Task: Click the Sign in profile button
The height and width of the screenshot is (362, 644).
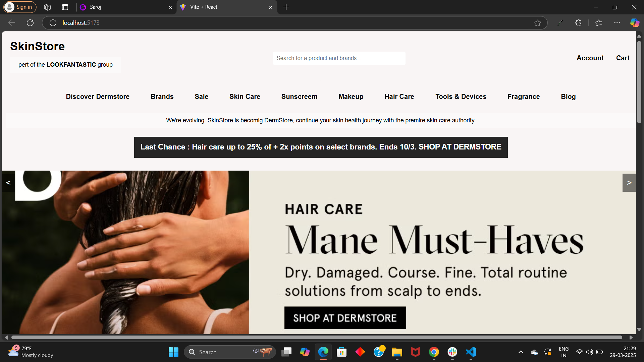Action: click(x=20, y=7)
